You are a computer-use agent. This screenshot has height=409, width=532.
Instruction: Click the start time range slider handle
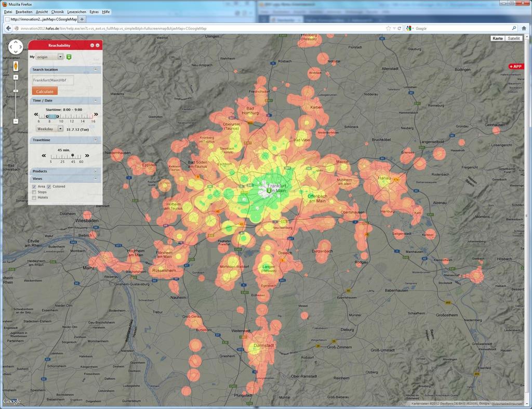pyautogui.click(x=52, y=116)
